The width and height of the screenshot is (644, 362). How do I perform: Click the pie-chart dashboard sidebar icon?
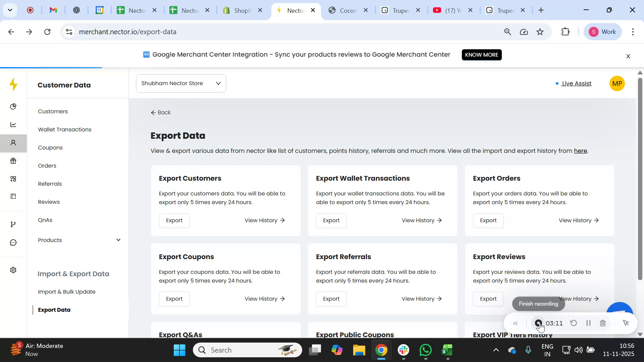[13, 107]
